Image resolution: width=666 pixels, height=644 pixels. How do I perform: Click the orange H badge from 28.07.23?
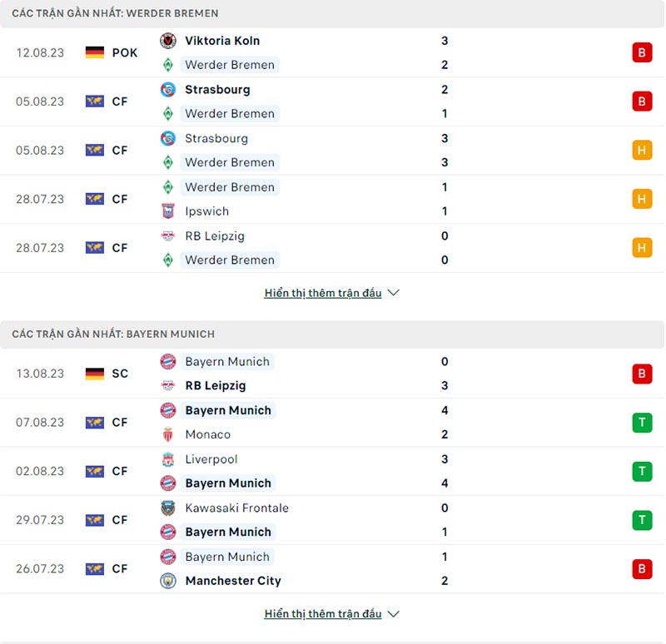click(642, 199)
